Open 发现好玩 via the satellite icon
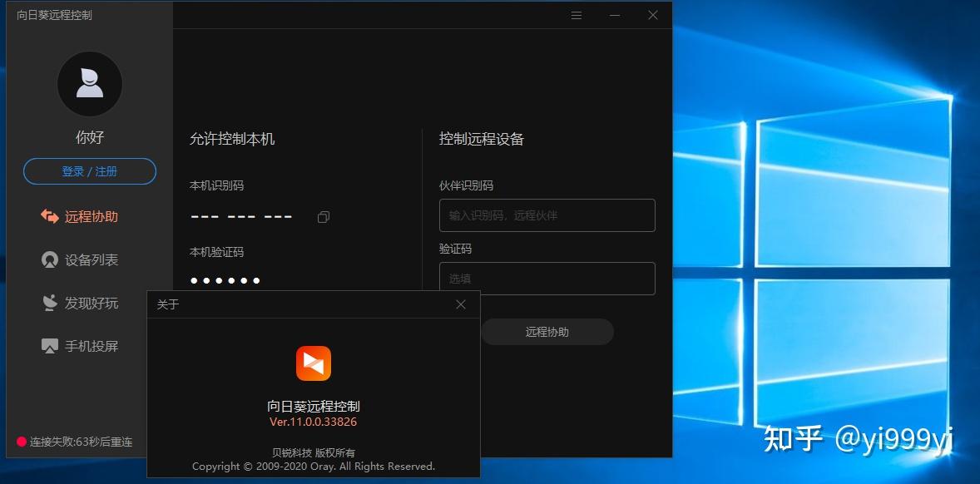Image resolution: width=980 pixels, height=484 pixels. (50, 303)
